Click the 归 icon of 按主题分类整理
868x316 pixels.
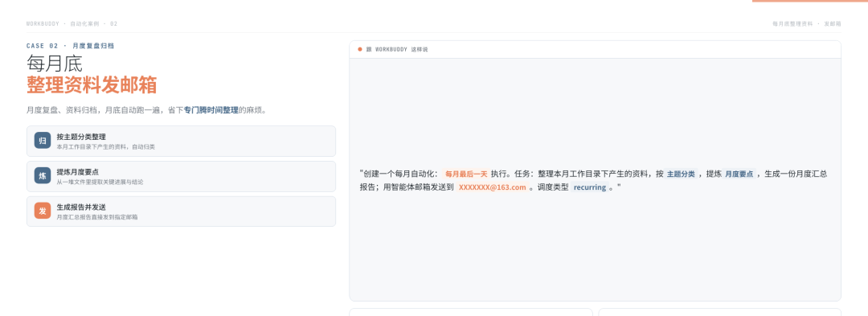pyautogui.click(x=43, y=141)
